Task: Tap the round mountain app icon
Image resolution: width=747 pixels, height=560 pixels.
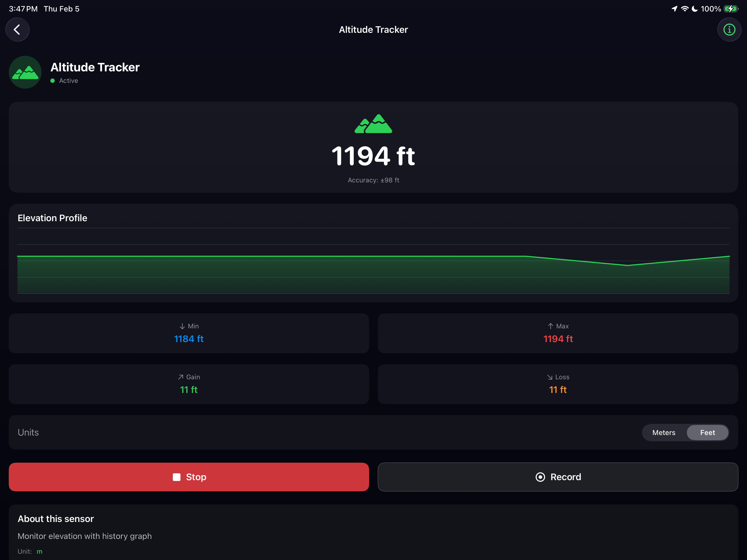Action: pos(25,72)
